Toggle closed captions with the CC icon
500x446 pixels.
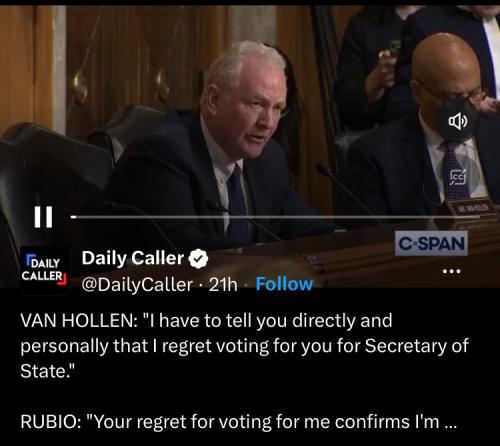(x=458, y=177)
